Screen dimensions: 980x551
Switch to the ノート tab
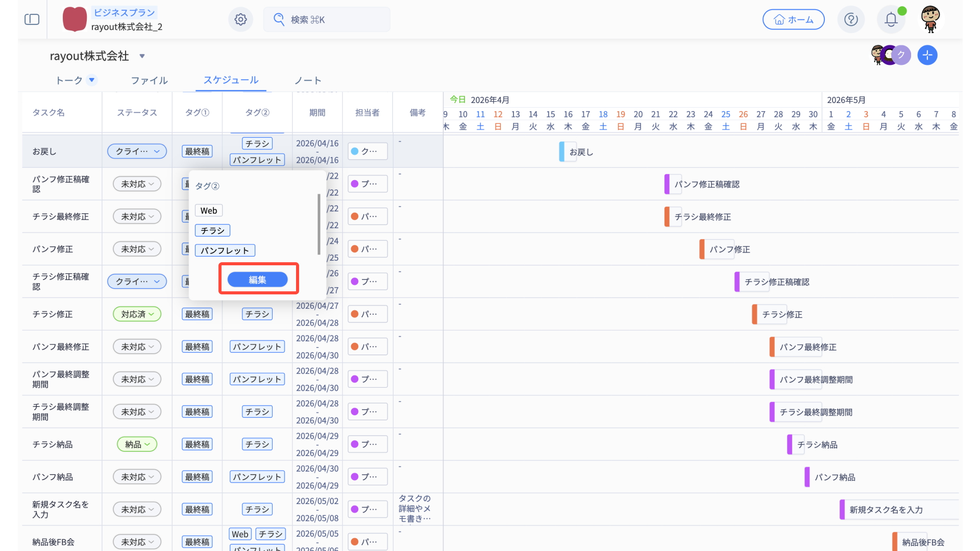[308, 81]
